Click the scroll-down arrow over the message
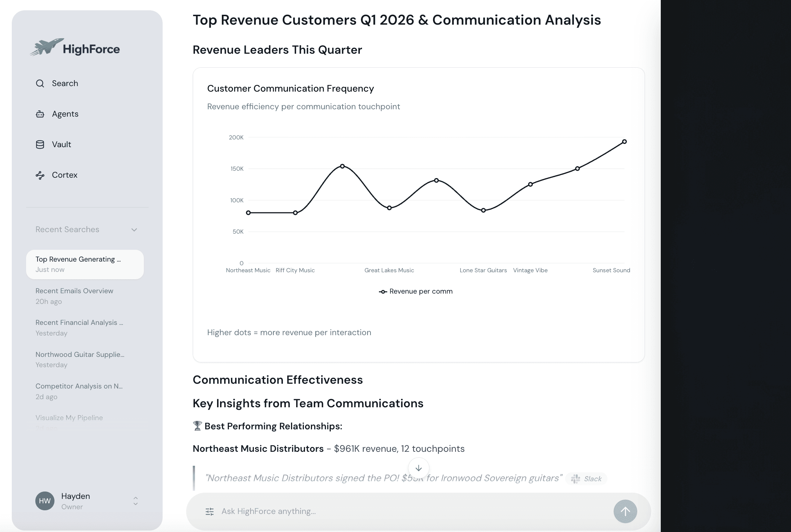Image resolution: width=791 pixels, height=532 pixels. click(418, 468)
